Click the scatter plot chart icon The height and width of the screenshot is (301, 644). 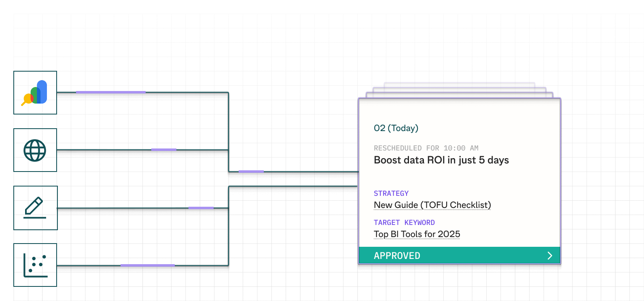(x=35, y=265)
